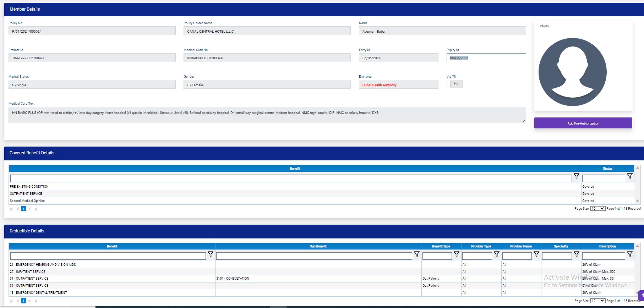Sort by Status column header
The width and height of the screenshot is (644, 308).
[x=607, y=169]
